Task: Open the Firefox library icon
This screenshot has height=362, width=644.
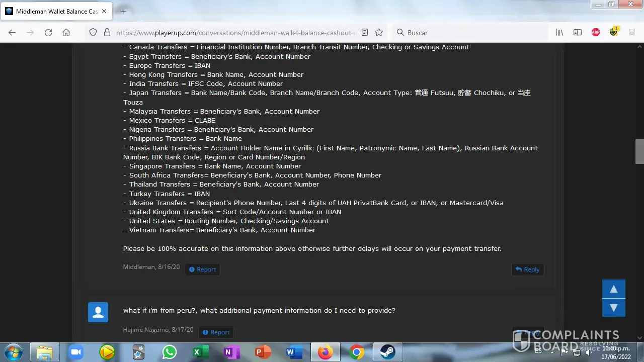Action: click(x=559, y=32)
